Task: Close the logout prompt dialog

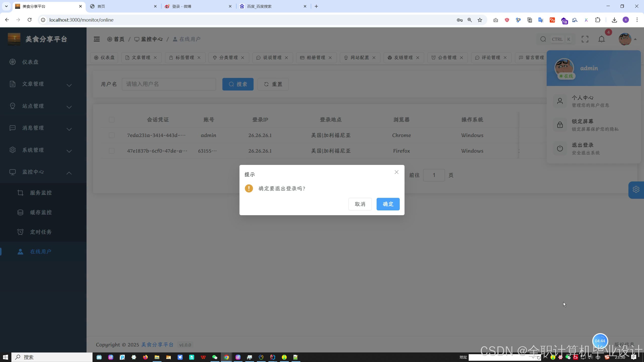Action: point(396,172)
